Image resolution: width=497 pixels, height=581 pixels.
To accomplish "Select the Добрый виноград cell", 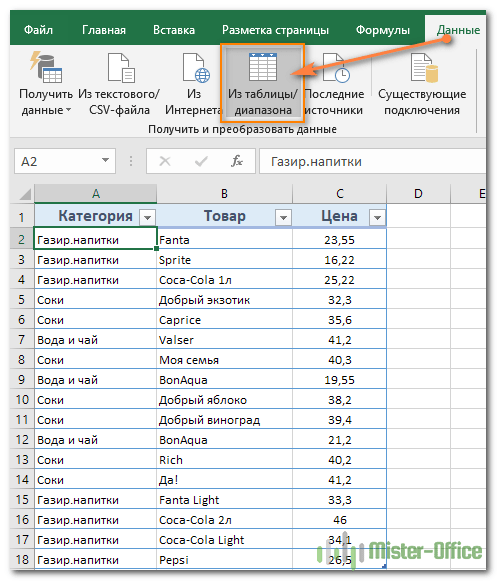I will tap(224, 420).
